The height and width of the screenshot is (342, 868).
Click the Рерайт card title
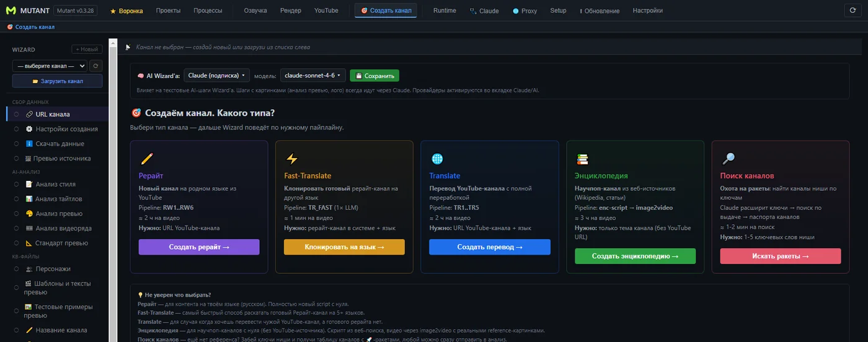pos(151,176)
